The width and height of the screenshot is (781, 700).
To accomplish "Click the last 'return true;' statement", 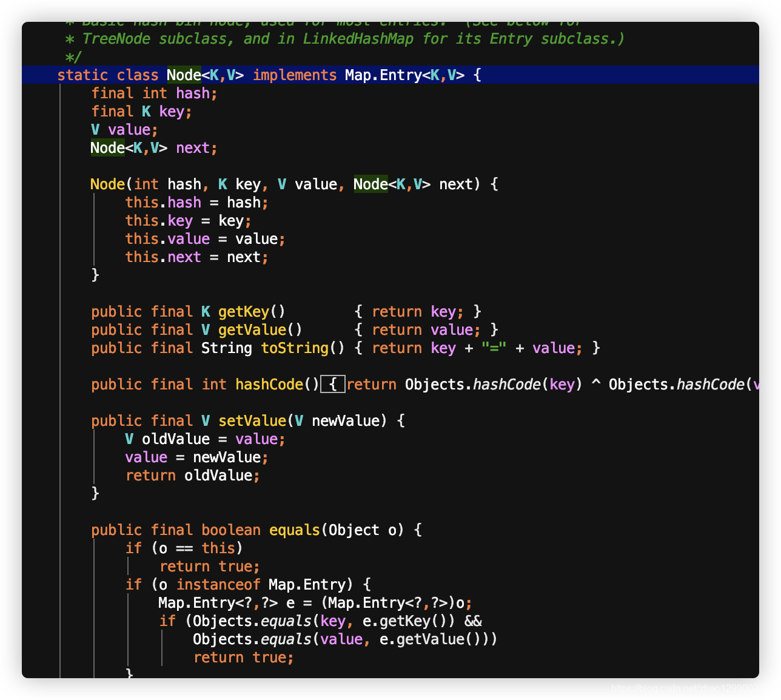I will (243, 657).
